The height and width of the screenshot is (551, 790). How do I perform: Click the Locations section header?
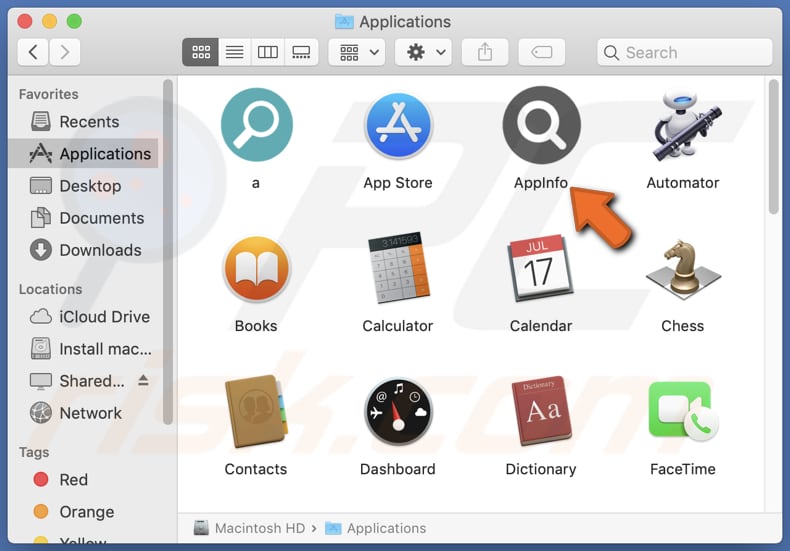50,289
